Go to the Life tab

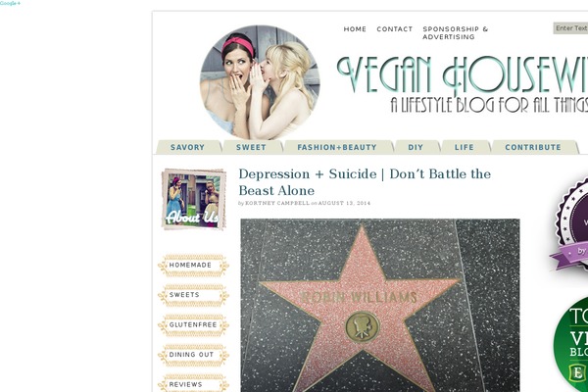click(464, 147)
